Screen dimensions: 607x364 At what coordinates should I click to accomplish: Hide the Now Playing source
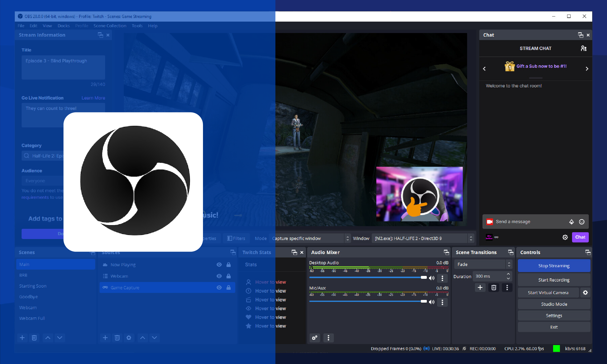coord(219,265)
